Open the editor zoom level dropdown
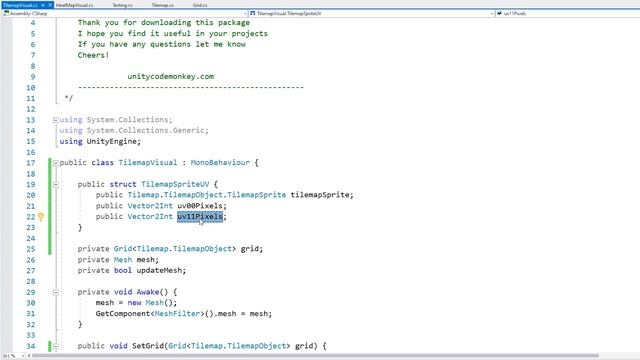 tap(13, 356)
